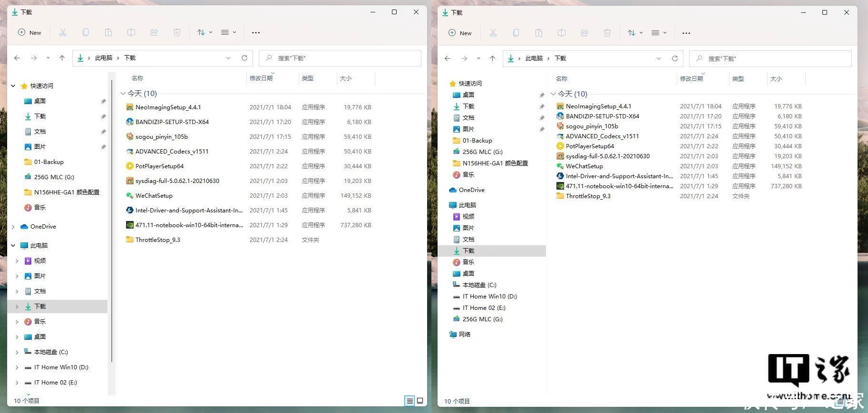This screenshot has height=413, width=868.
Task: Open 01-Backup folder in left window sidebar
Action: pyautogui.click(x=49, y=162)
